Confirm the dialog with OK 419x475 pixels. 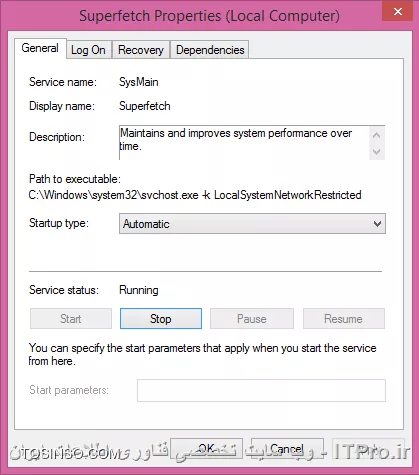[x=206, y=449]
